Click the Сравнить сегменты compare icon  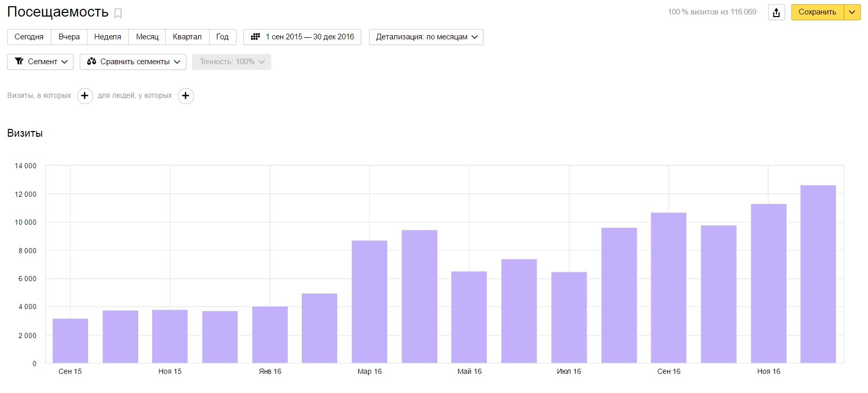point(92,62)
